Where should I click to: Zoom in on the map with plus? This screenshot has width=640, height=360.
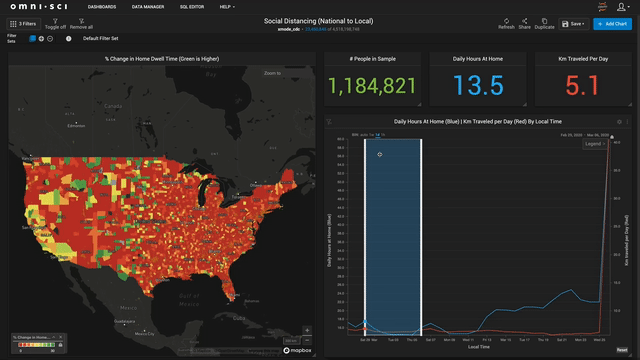pyautogui.click(x=307, y=330)
